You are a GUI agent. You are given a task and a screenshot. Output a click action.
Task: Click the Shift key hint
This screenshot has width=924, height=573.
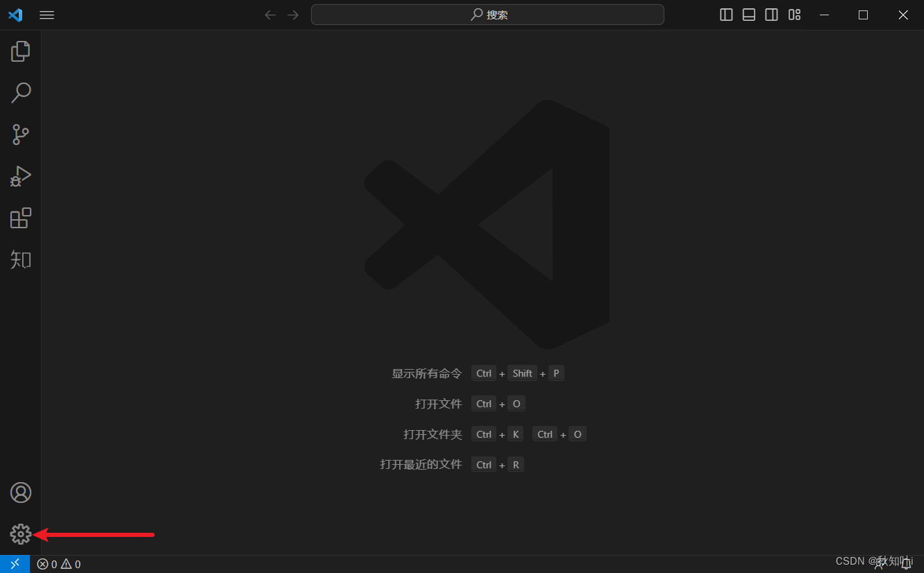(x=522, y=373)
